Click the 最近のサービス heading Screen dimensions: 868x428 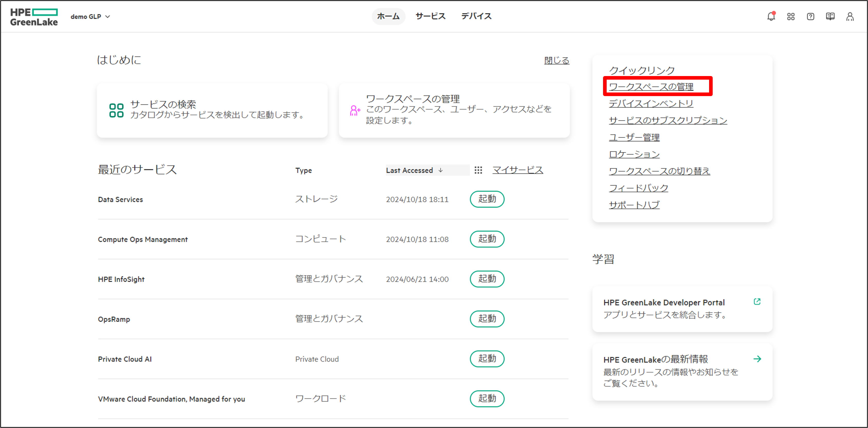pos(137,169)
